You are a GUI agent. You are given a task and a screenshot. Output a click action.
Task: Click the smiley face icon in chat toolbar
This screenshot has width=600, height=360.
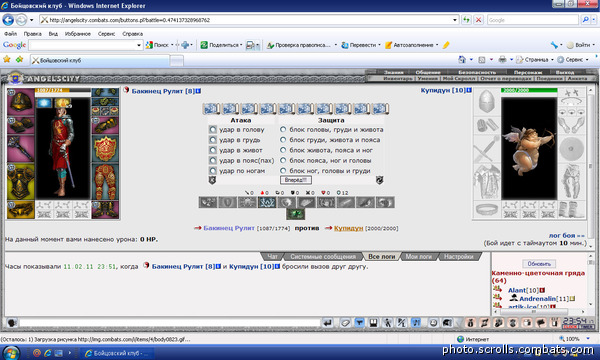433,323
